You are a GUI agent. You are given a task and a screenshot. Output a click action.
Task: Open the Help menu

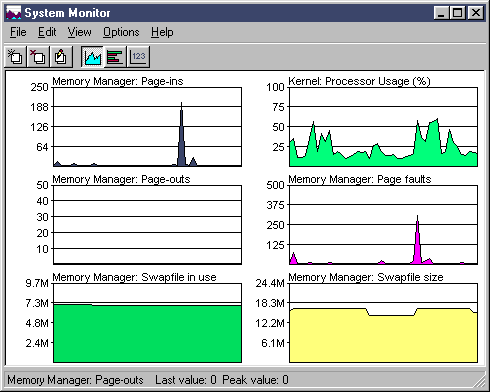[x=162, y=32]
